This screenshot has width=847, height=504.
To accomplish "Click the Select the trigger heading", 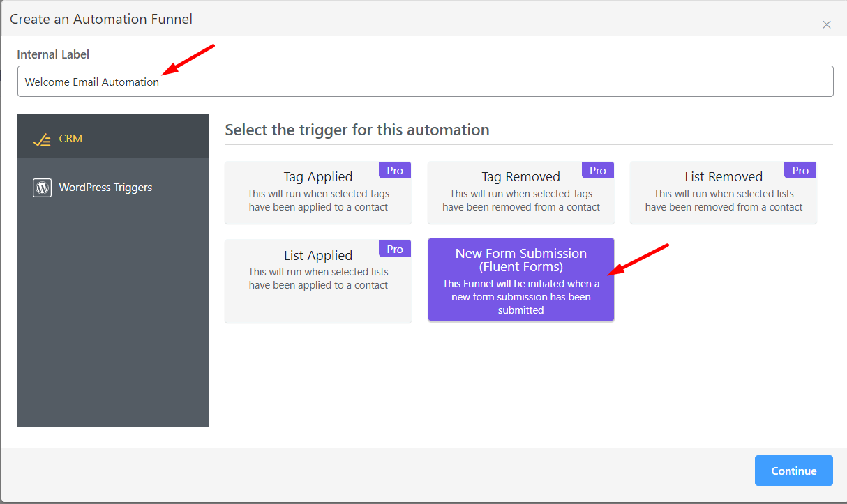I will point(357,130).
